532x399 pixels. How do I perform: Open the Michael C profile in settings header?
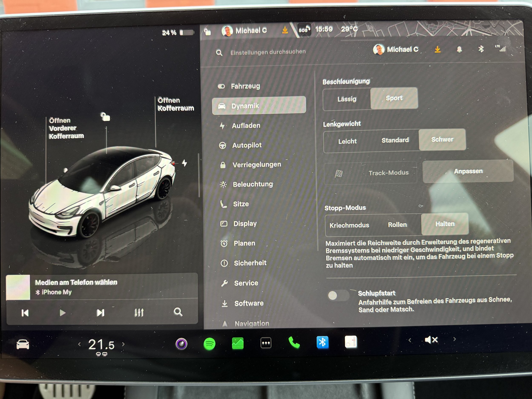coord(396,50)
